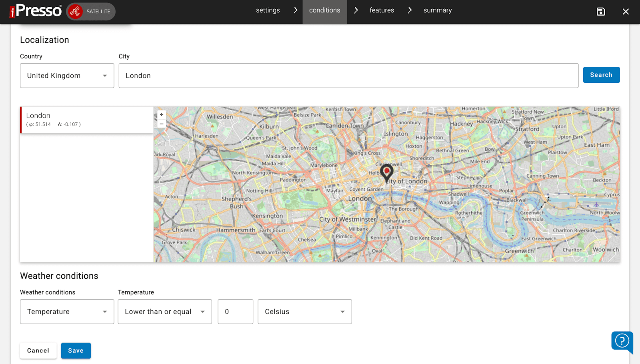640x364 pixels.
Task: Click the map zoom out minus button
Action: tap(162, 124)
